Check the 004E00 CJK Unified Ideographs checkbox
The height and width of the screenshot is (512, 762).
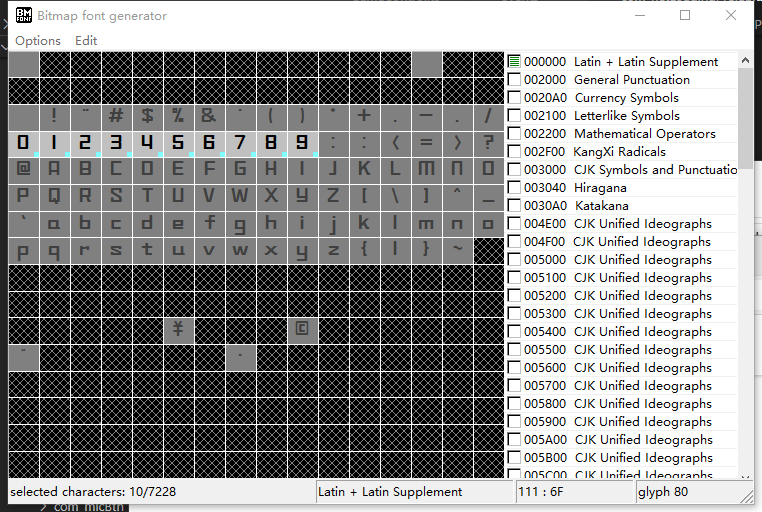click(x=514, y=223)
